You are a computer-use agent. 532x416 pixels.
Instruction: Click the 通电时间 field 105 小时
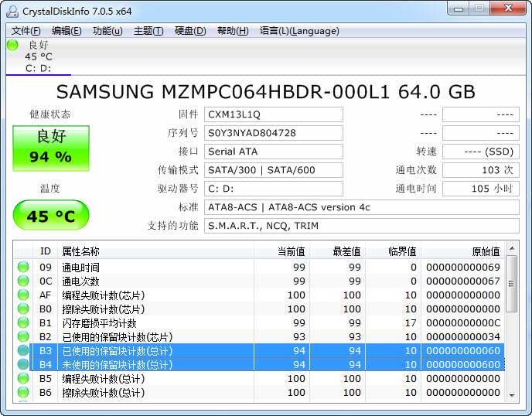click(x=481, y=189)
